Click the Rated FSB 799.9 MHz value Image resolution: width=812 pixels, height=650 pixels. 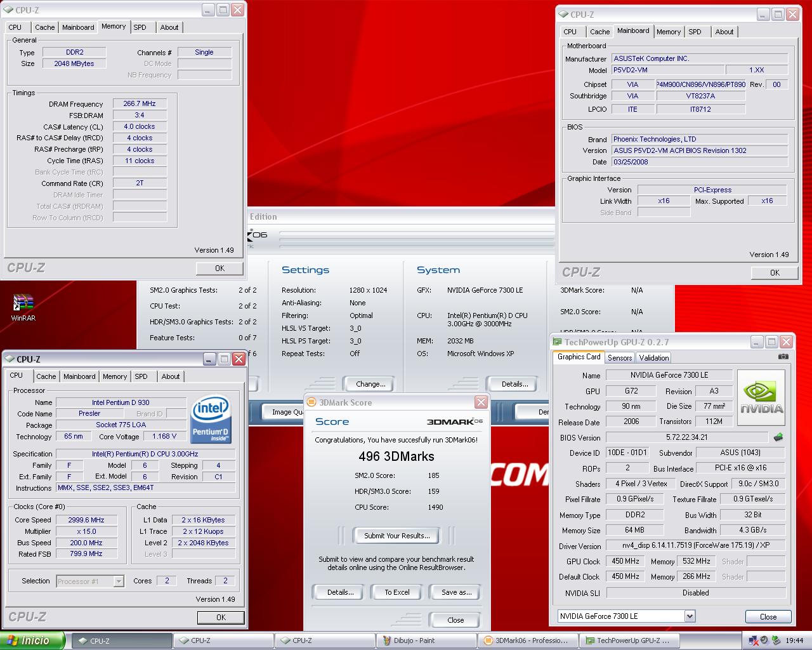86,554
